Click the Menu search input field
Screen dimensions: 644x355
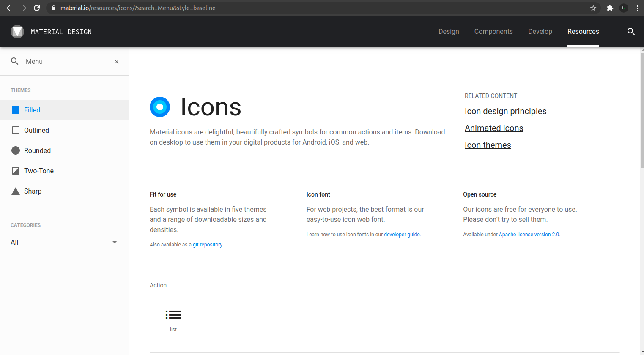68,61
